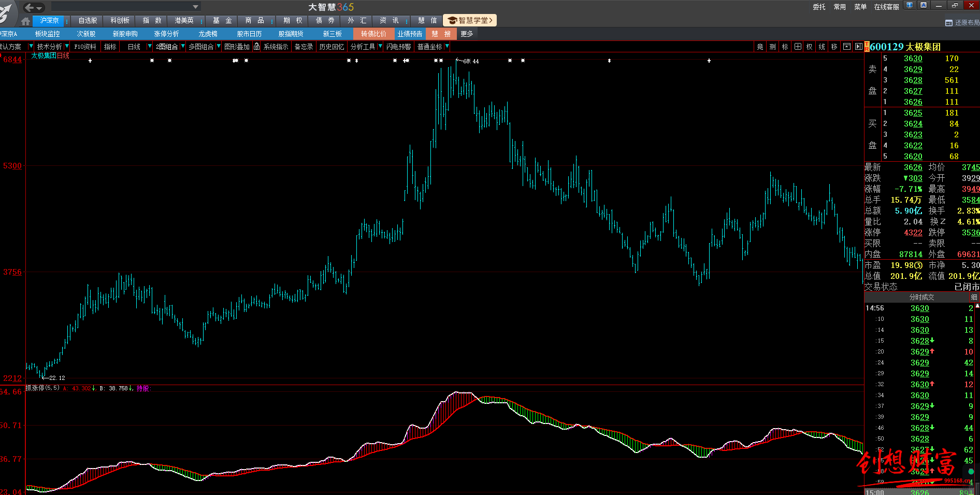The width and height of the screenshot is (980, 495).
Task: Expand the 更多 more menu
Action: [467, 34]
